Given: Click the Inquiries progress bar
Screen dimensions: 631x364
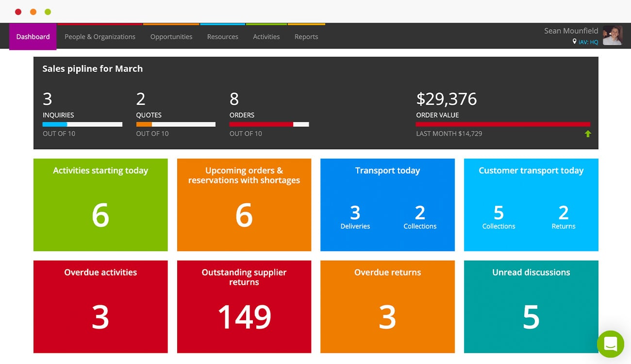Looking at the screenshot, I should tap(82, 124).
